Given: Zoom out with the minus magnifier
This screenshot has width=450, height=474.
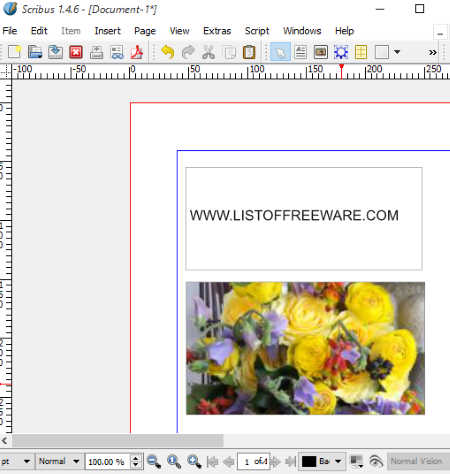Looking at the screenshot, I should click(x=154, y=462).
